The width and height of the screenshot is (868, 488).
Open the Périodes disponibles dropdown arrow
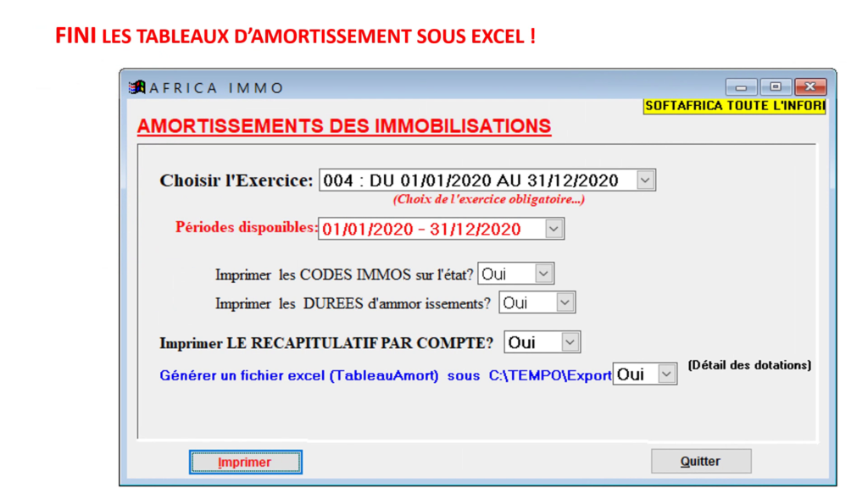tap(554, 229)
